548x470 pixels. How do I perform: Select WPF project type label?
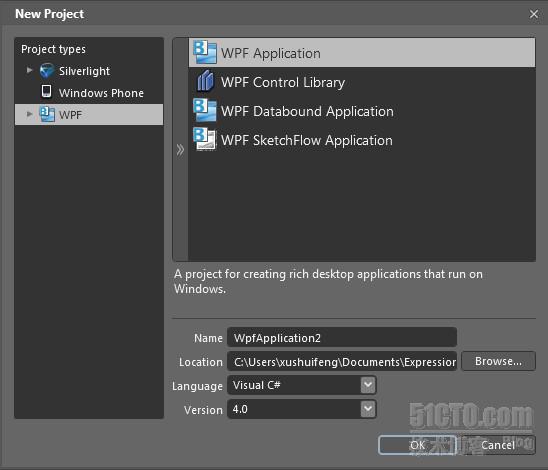[x=70, y=115]
